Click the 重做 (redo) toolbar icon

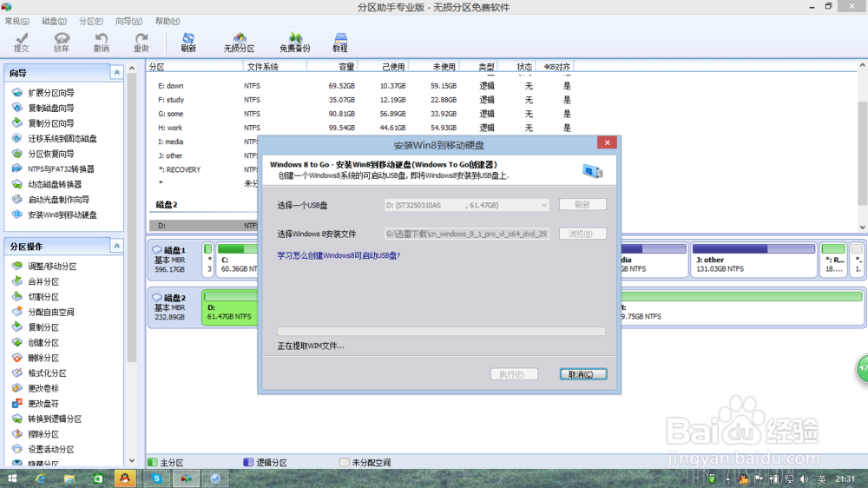tap(141, 42)
